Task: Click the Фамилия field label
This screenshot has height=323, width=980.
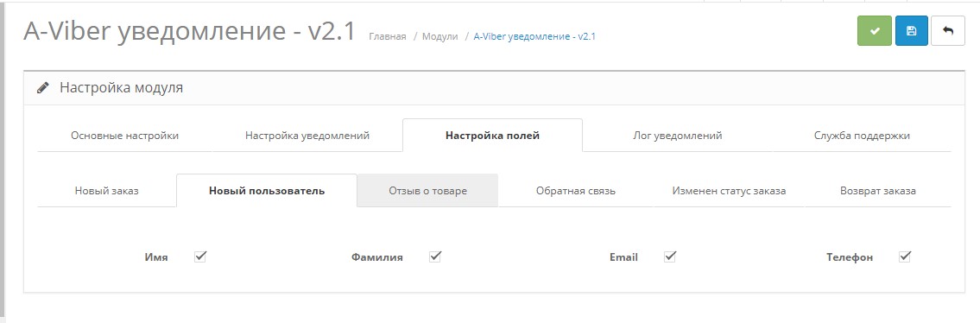Action: click(376, 257)
